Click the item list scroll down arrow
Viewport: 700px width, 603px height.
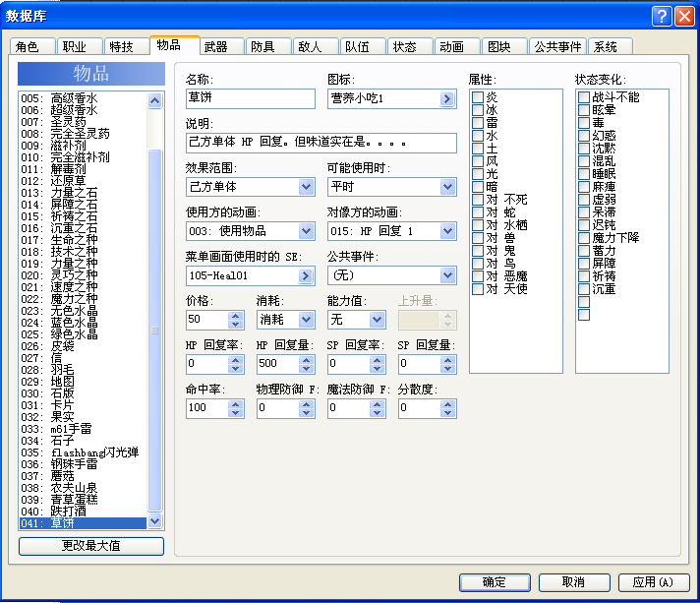coord(155,520)
